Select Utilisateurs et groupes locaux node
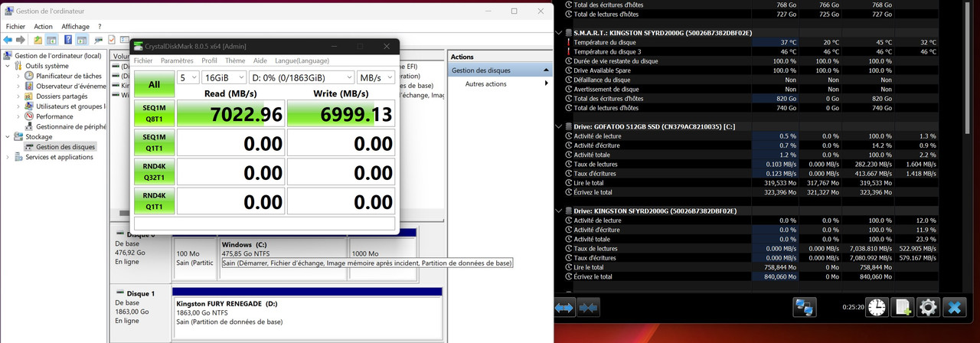 click(70, 106)
